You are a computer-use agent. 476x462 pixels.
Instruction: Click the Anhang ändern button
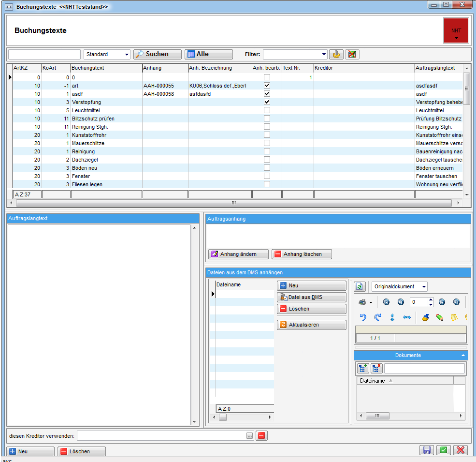[239, 254]
